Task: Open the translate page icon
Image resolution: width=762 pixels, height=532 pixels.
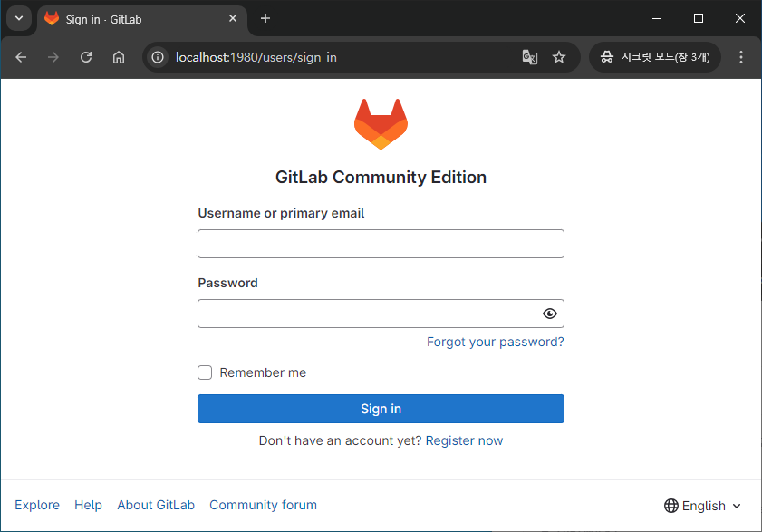Action: point(530,57)
